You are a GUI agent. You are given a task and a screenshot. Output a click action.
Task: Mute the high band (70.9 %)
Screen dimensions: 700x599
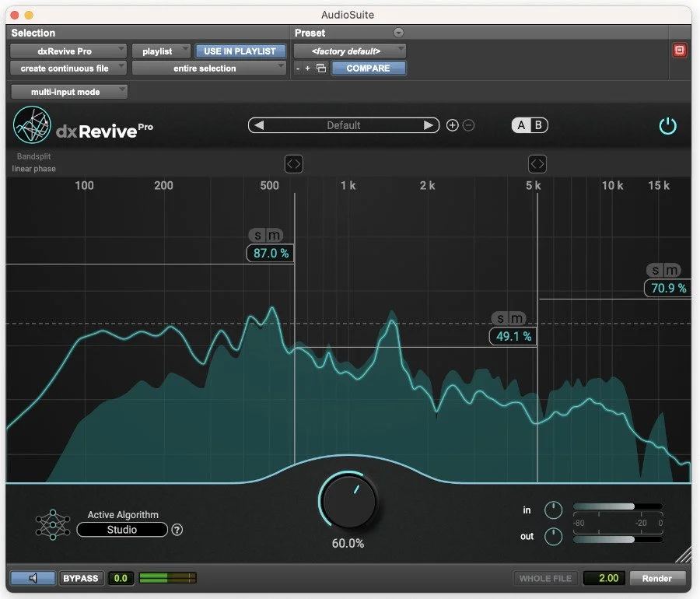(672, 270)
